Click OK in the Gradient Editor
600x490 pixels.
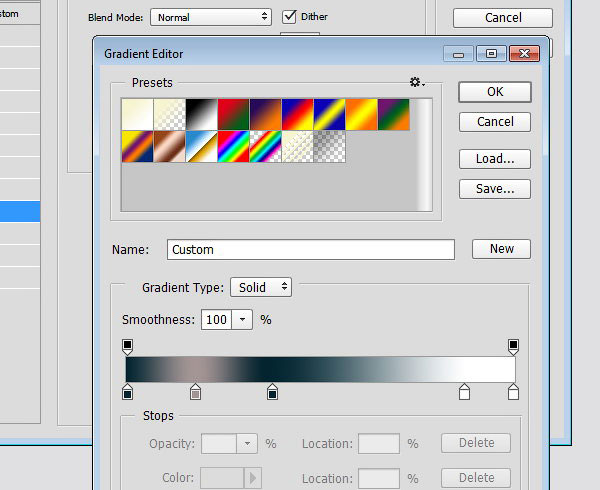coord(495,92)
